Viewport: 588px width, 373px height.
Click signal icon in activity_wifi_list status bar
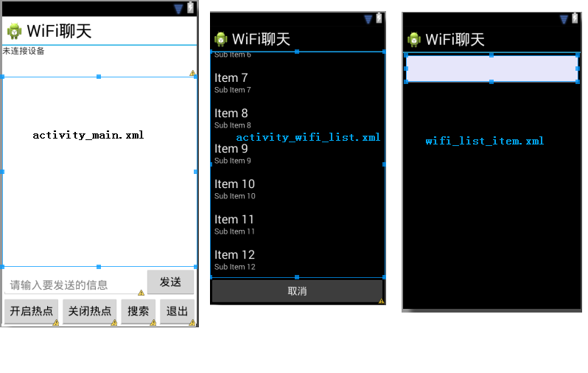tap(368, 19)
